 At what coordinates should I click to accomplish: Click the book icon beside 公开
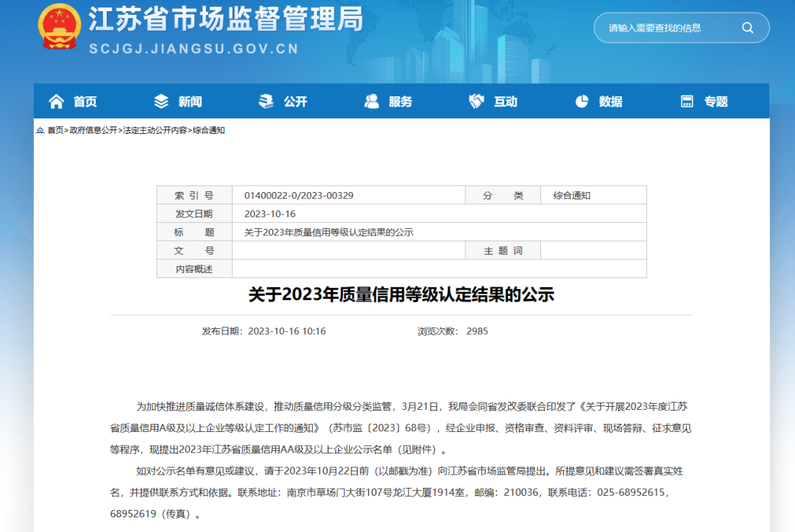266,102
